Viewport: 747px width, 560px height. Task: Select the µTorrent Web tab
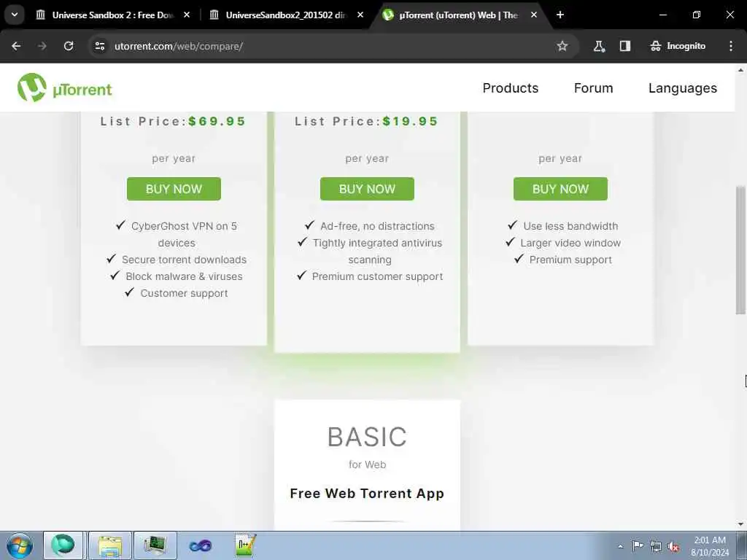point(458,15)
